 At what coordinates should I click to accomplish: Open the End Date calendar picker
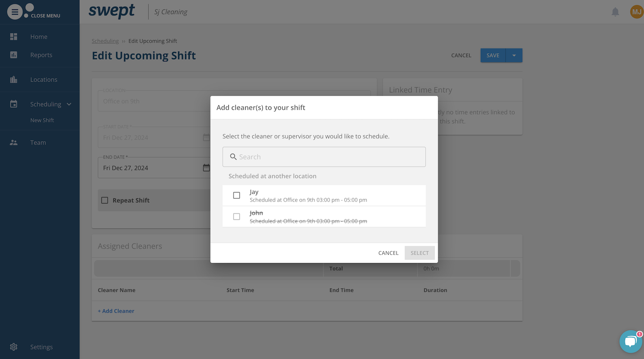206,168
